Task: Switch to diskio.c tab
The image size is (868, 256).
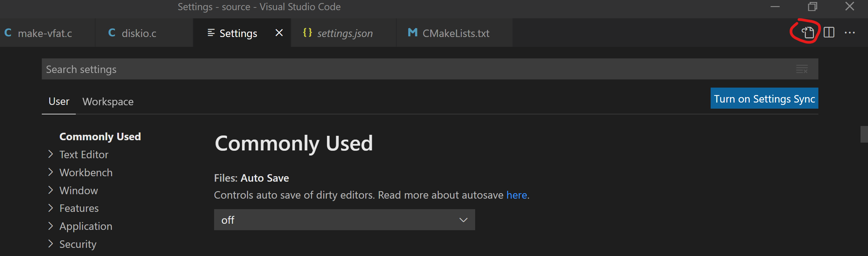Action: tap(144, 33)
